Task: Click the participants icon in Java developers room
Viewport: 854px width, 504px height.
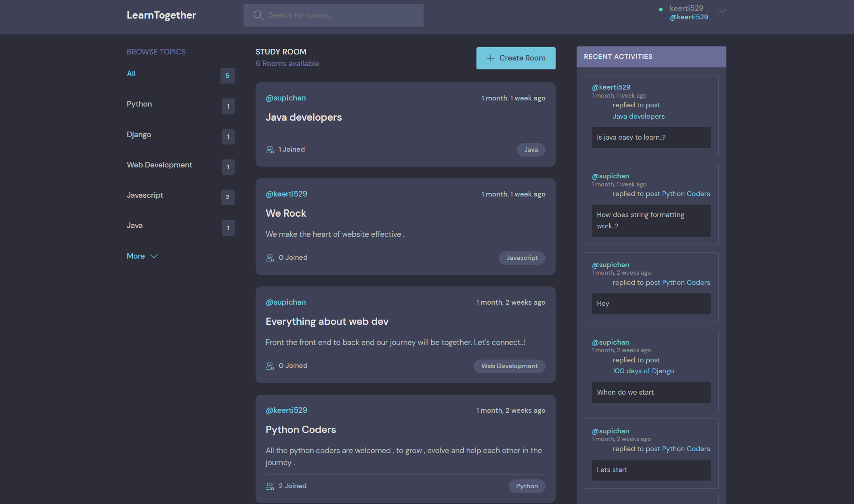Action: tap(270, 150)
